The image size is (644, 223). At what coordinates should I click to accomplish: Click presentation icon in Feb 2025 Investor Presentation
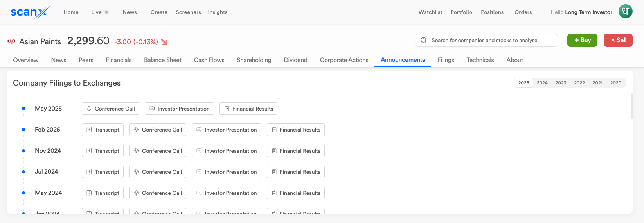(199, 130)
